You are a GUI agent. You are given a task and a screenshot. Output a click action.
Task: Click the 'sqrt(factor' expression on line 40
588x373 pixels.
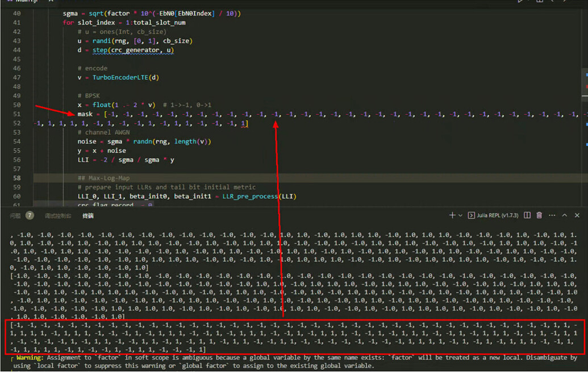tap(109, 14)
